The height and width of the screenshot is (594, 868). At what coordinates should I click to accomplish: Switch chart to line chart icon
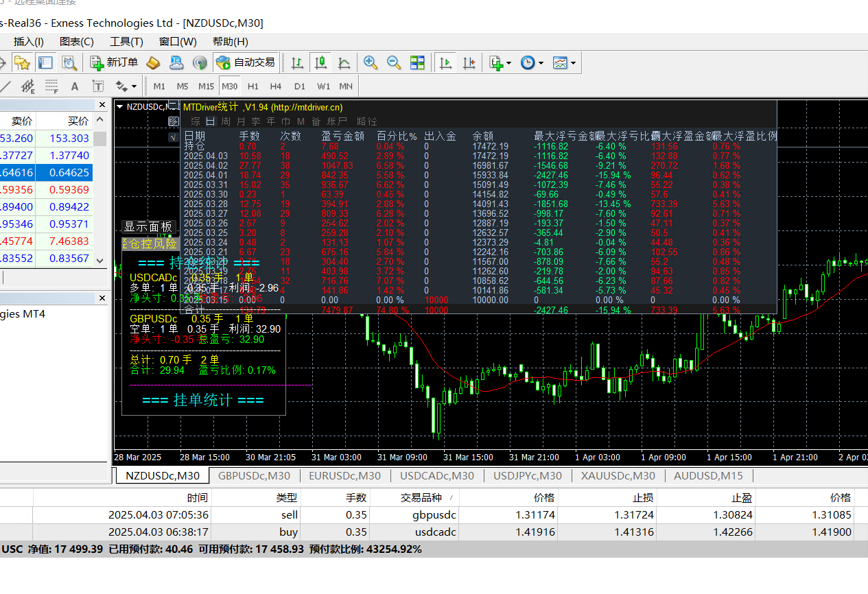pos(344,62)
